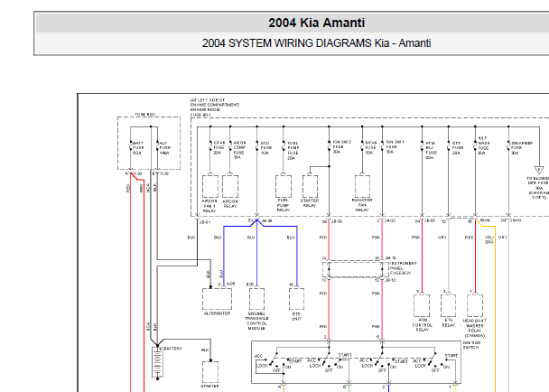Click the dashed component box above RADIATOR FAN RELAY
This screenshot has height=392, width=549.
(x=362, y=186)
